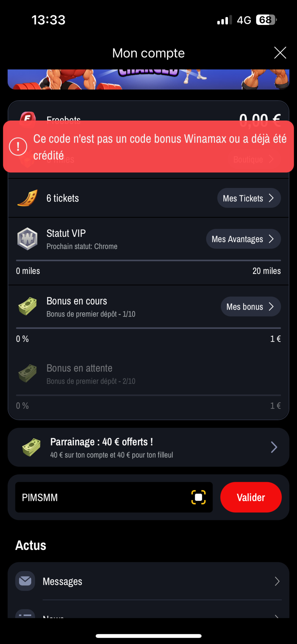Tap the golden tickets icon
The height and width of the screenshot is (644, 297).
(x=28, y=198)
